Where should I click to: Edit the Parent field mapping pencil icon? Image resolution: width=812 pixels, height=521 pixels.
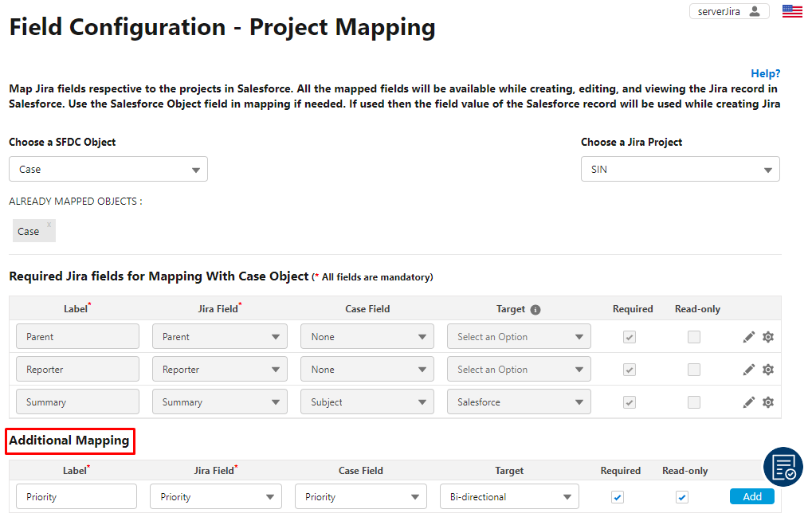click(747, 336)
